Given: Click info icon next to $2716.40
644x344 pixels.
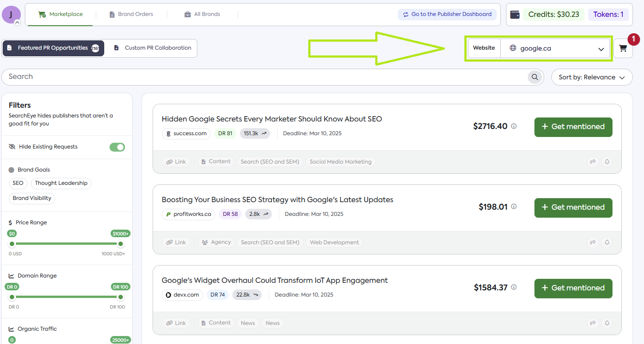Looking at the screenshot, I should [x=514, y=126].
